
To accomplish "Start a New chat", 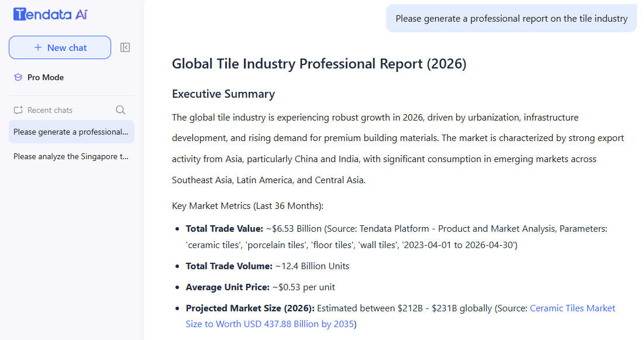I will click(x=60, y=47).
